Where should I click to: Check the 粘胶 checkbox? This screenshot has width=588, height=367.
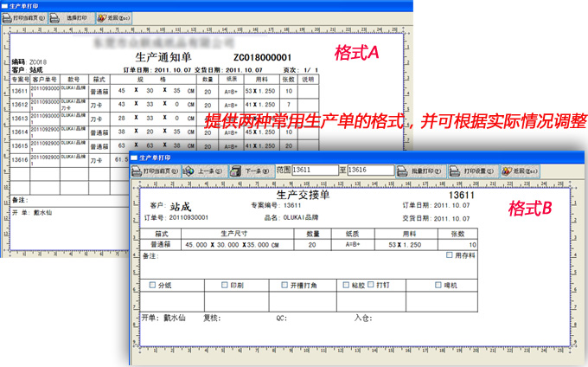point(347,285)
